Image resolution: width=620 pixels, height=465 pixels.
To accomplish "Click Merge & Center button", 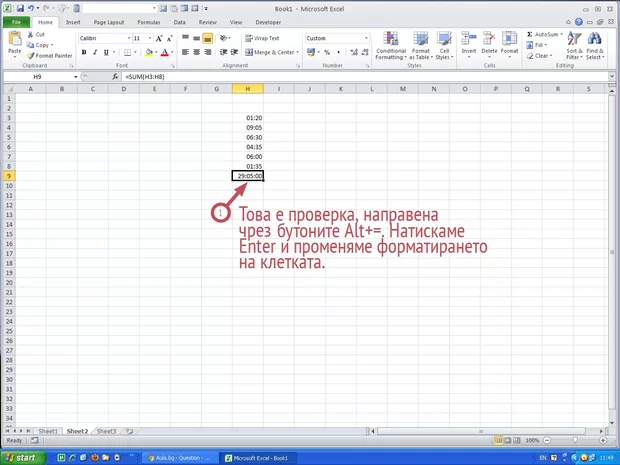I will click(x=270, y=52).
